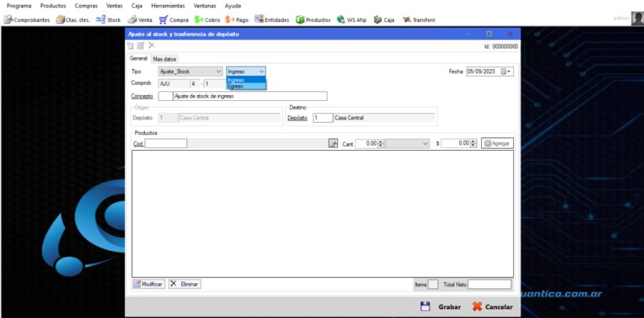Viewport: 644px width, 318px height.
Task: Open WS Afip from the toolbar
Action: point(351,20)
